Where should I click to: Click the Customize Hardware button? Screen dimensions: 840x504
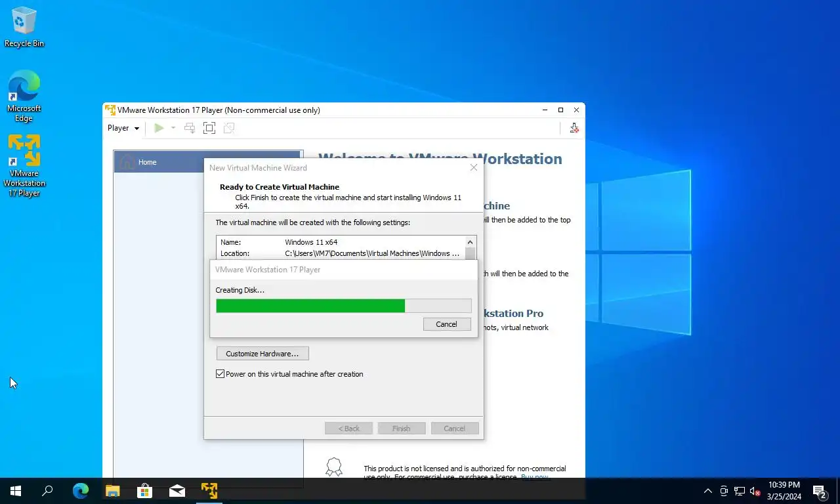coord(262,354)
